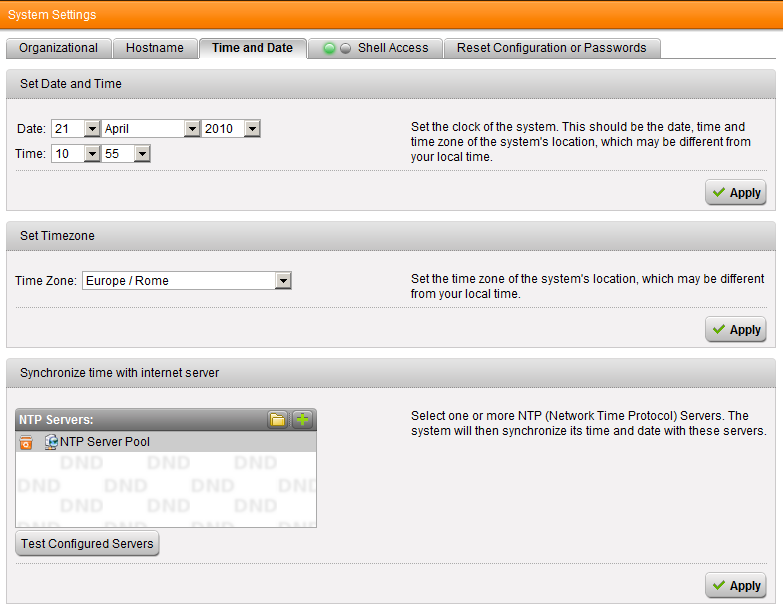Click the green Shell Access status indicator
Image resolution: width=783 pixels, height=607 pixels.
329,48
